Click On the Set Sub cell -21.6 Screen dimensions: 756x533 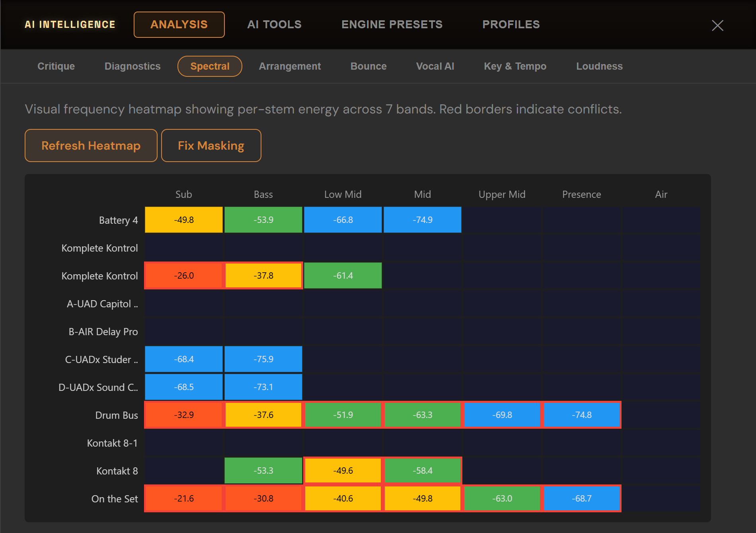(184, 498)
